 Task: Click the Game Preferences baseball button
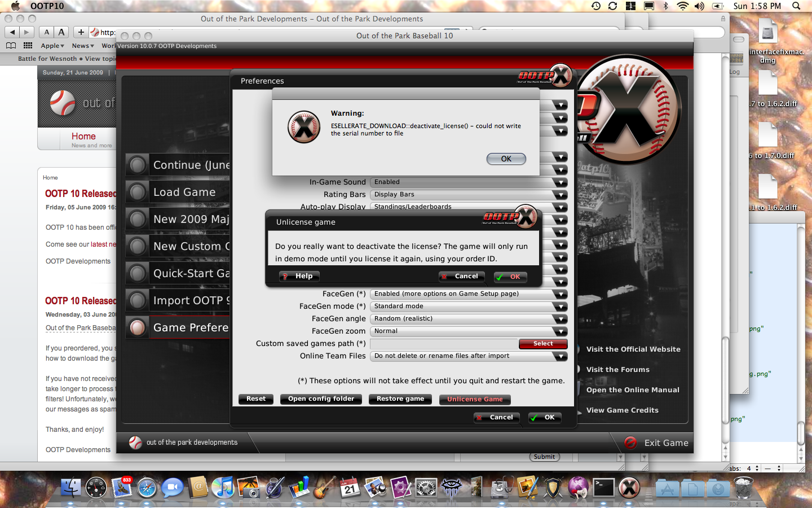137,327
